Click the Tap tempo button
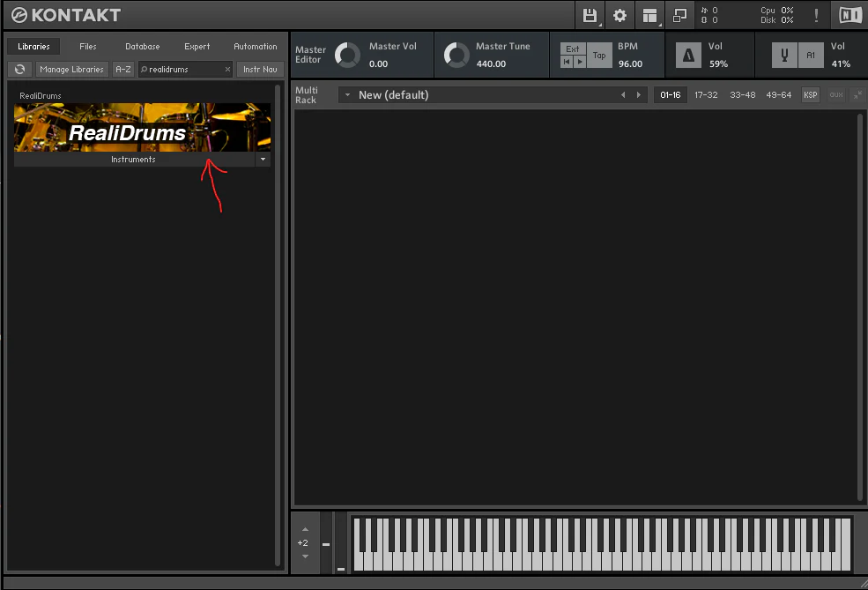The width and height of the screenshot is (868, 590). coord(599,55)
